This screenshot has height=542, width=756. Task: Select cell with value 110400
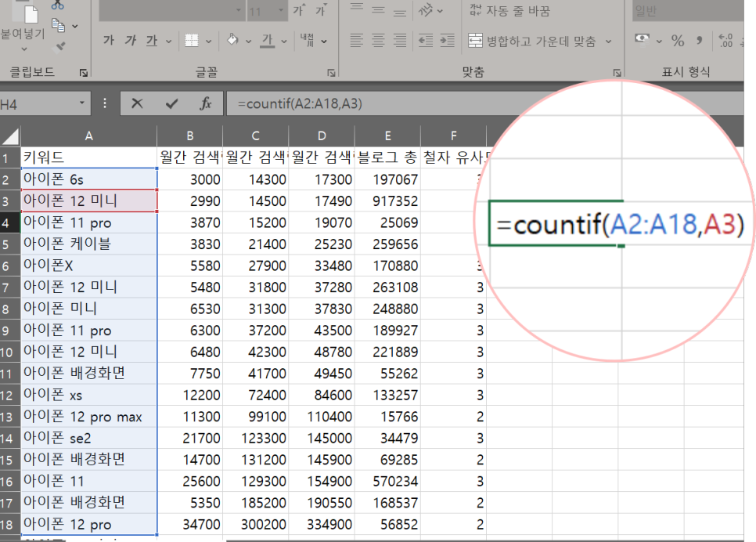tap(322, 417)
